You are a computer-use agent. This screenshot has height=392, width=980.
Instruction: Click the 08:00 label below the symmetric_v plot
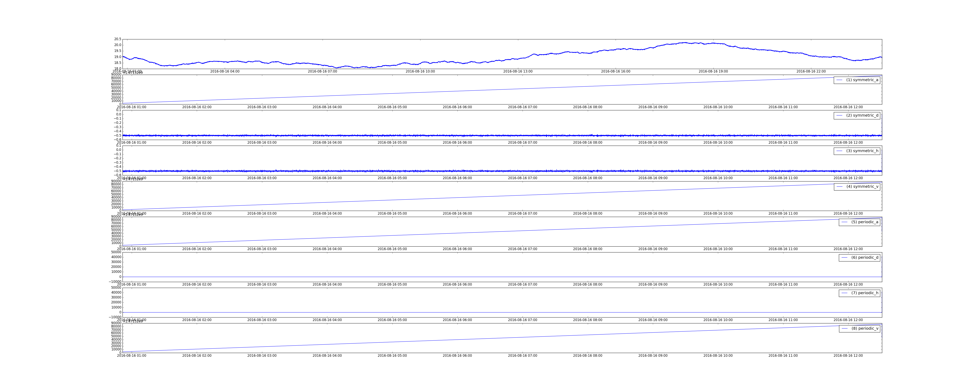click(x=588, y=213)
